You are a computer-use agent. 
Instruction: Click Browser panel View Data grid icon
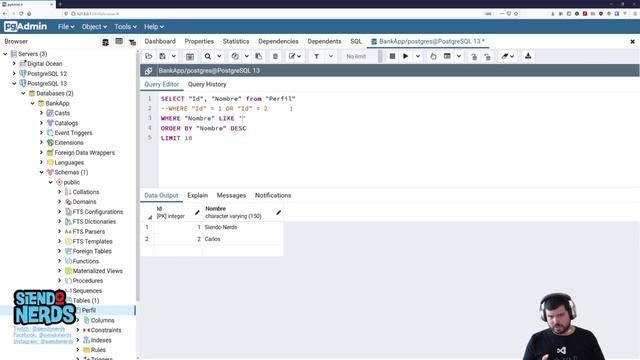point(119,42)
